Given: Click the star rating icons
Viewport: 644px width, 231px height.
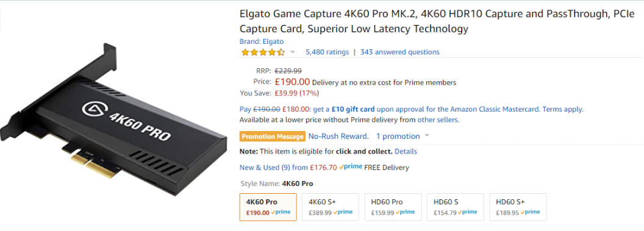Looking at the screenshot, I should coord(262,52).
